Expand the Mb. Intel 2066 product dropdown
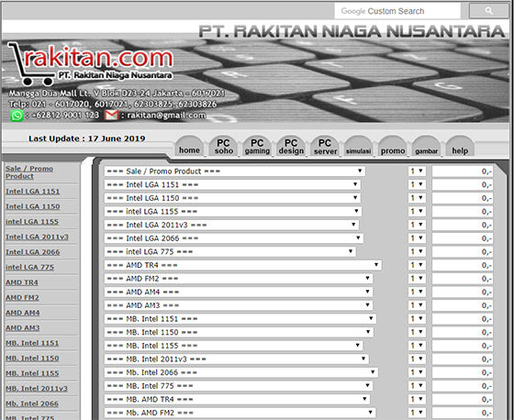Screen dimensions: 514x420 241,372
